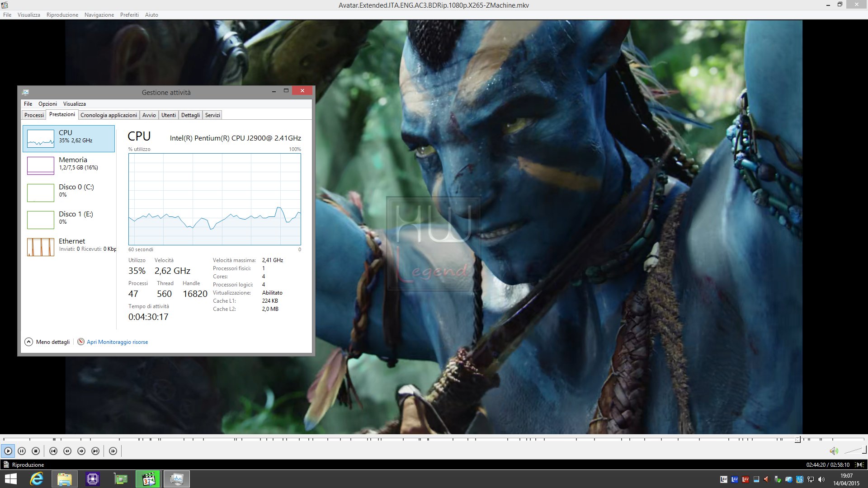Open the Opzioni menu in Gestione attività
This screenshot has height=488, width=868.
(x=47, y=104)
